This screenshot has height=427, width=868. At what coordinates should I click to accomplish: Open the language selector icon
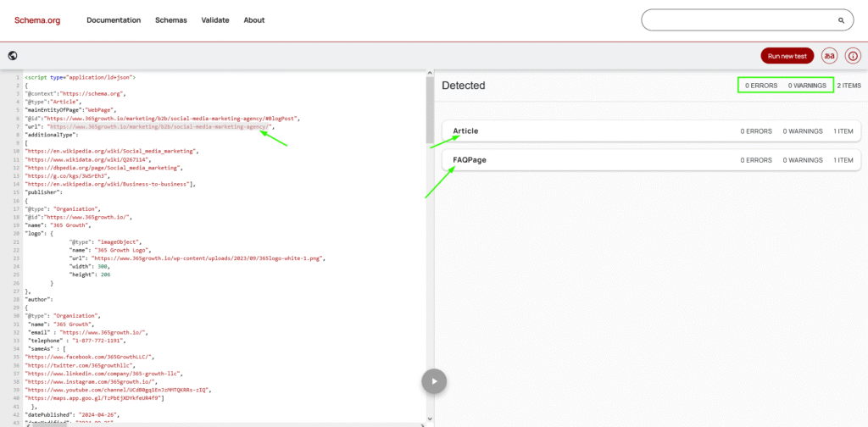829,56
